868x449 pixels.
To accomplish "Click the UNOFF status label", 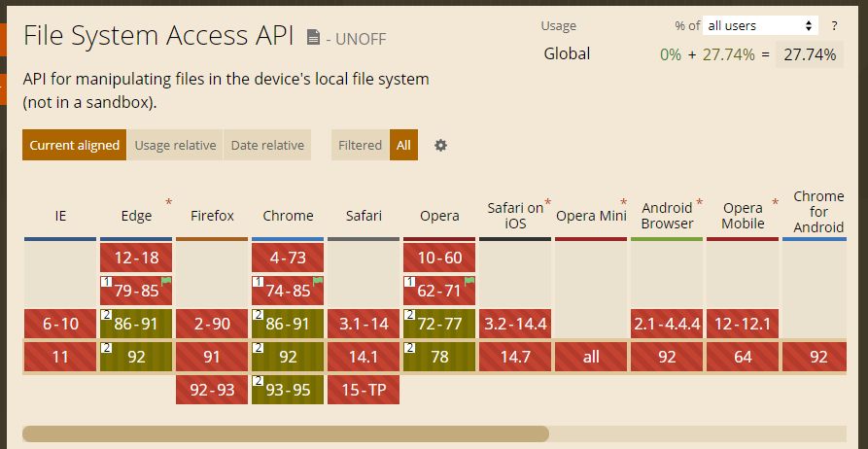I will point(361,39).
